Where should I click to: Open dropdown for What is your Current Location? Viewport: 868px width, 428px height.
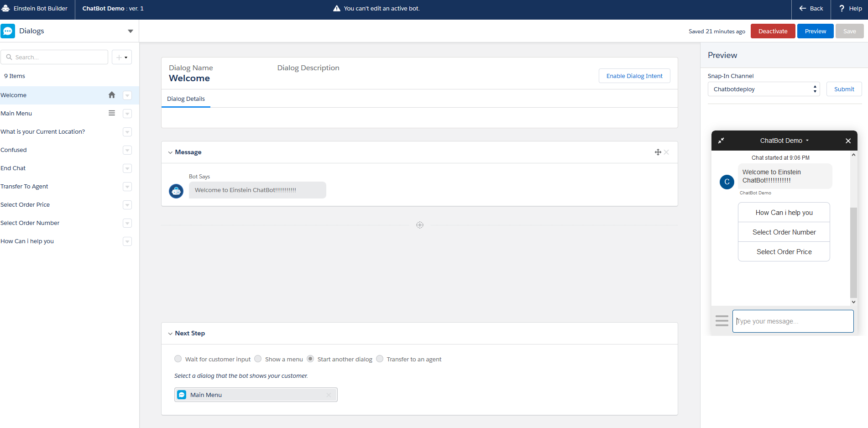click(x=127, y=132)
